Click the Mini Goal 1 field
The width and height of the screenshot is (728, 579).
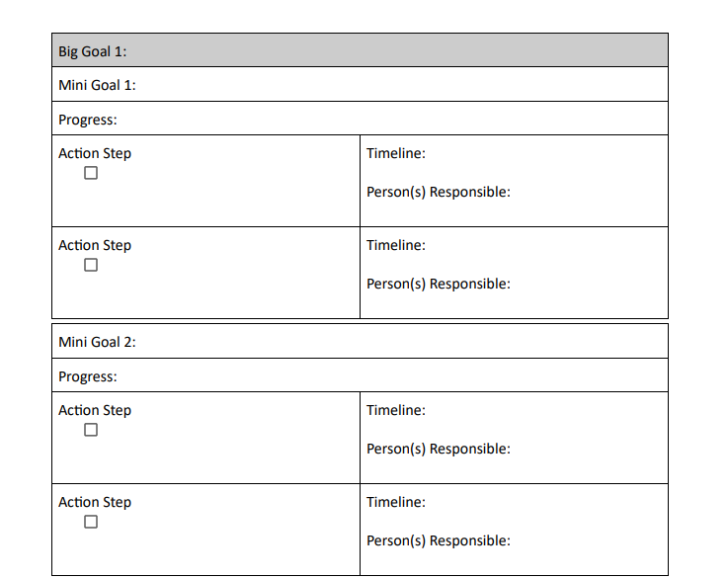click(360, 85)
